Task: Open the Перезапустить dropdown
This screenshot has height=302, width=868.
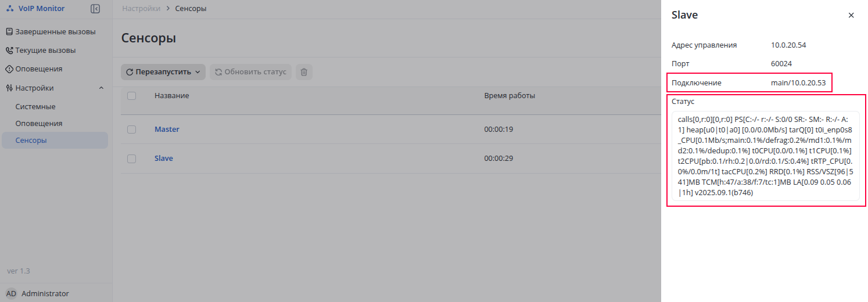Action: [163, 72]
